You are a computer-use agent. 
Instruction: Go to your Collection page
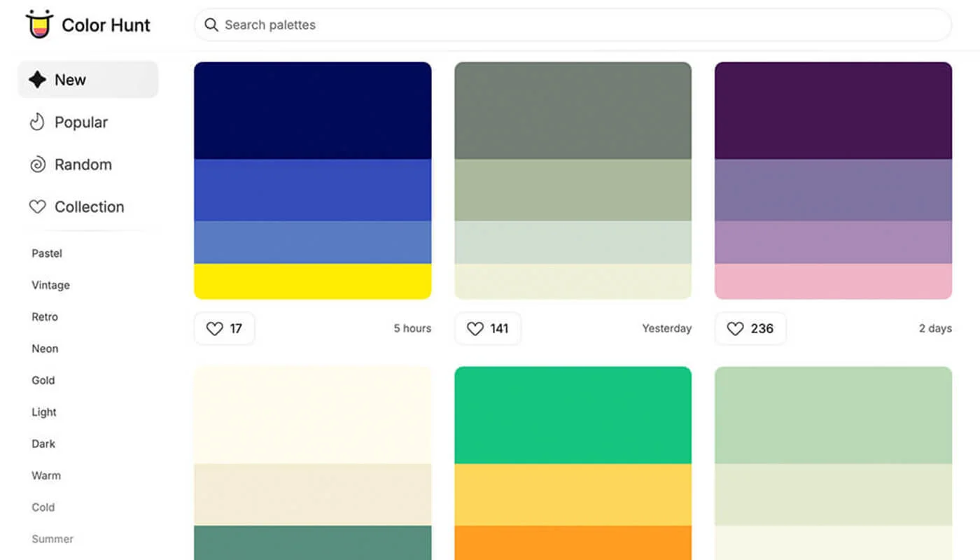click(x=89, y=207)
